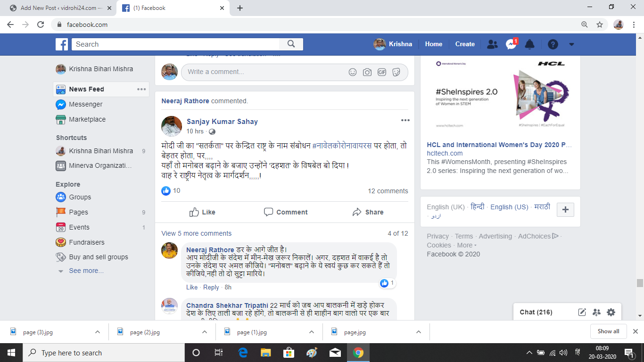Add a language with the plus button

(x=565, y=210)
